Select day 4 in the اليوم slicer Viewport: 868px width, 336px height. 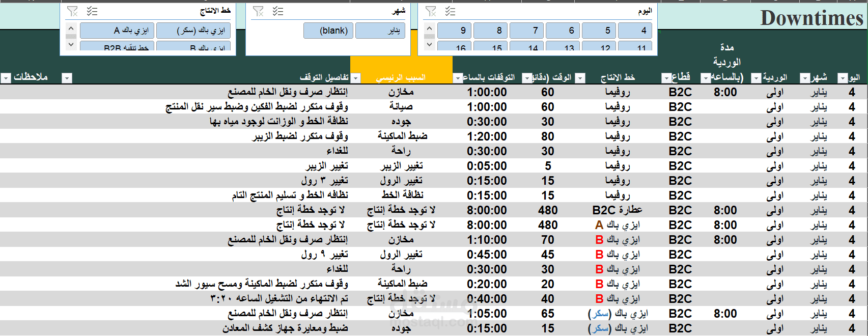[x=635, y=31]
